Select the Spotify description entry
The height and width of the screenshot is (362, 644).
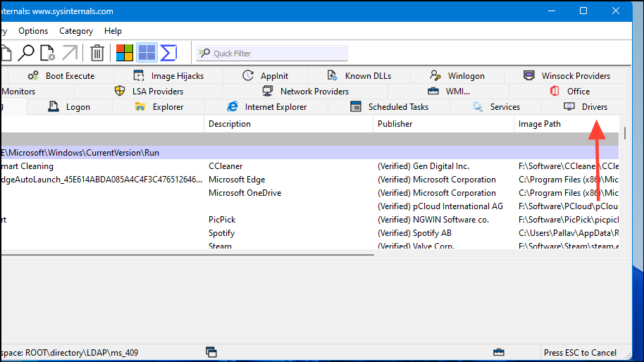pos(221,233)
